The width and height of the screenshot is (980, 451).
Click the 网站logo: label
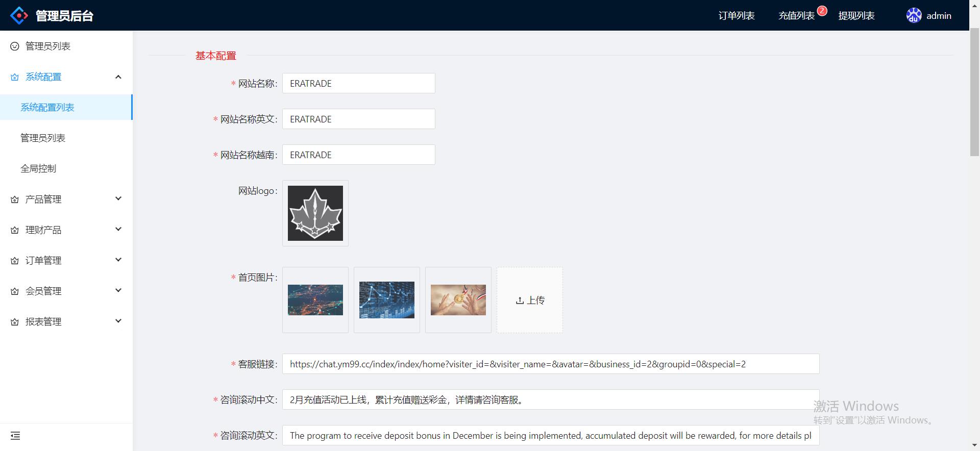[258, 191]
